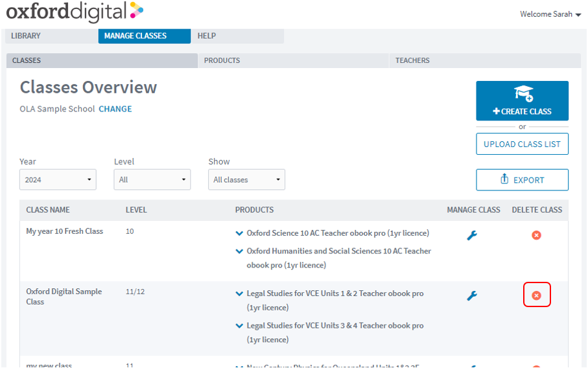Select the Manage Classes tab
Viewport: 588px width, 368px height.
pos(145,36)
